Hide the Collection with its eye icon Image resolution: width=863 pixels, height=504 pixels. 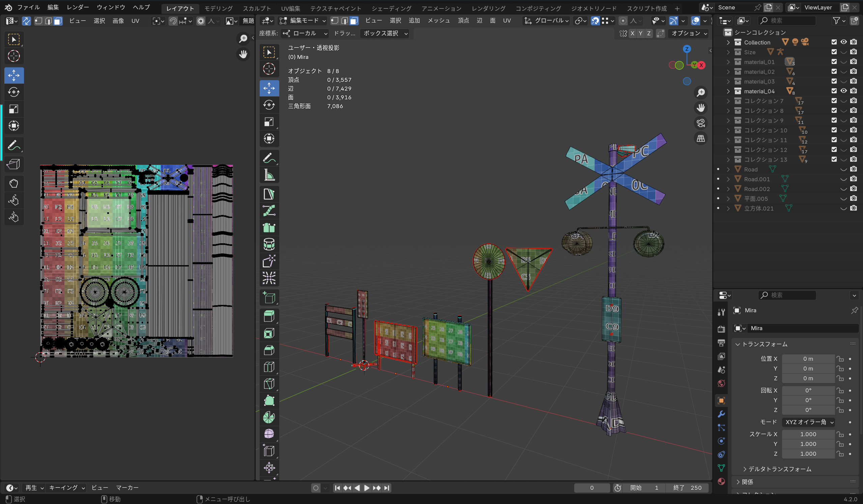[x=843, y=42]
